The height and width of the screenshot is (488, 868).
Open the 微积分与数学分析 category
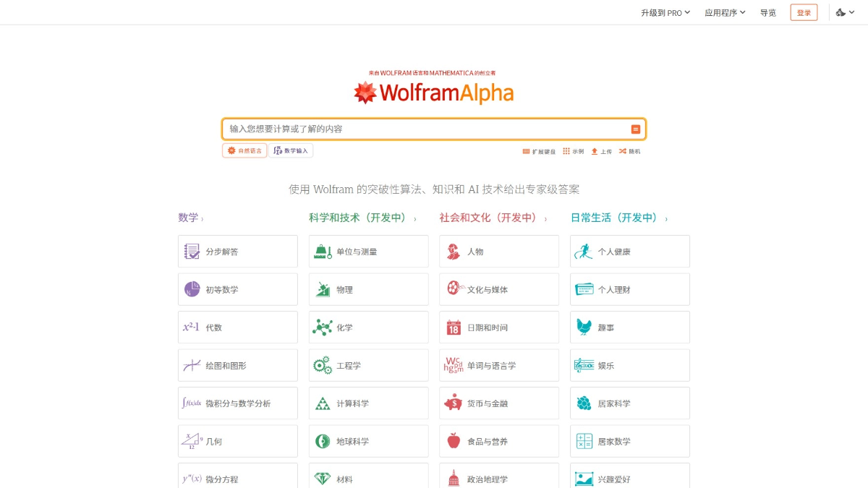pyautogui.click(x=238, y=403)
